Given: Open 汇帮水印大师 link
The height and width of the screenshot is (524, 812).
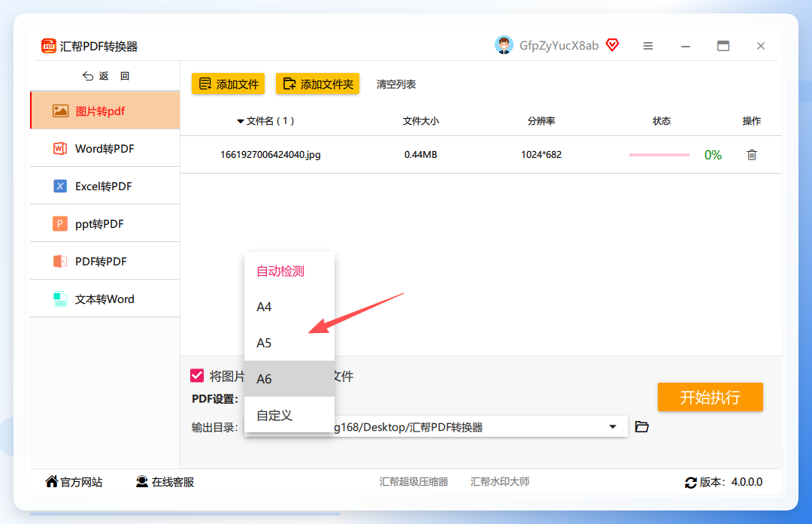Looking at the screenshot, I should point(500,482).
